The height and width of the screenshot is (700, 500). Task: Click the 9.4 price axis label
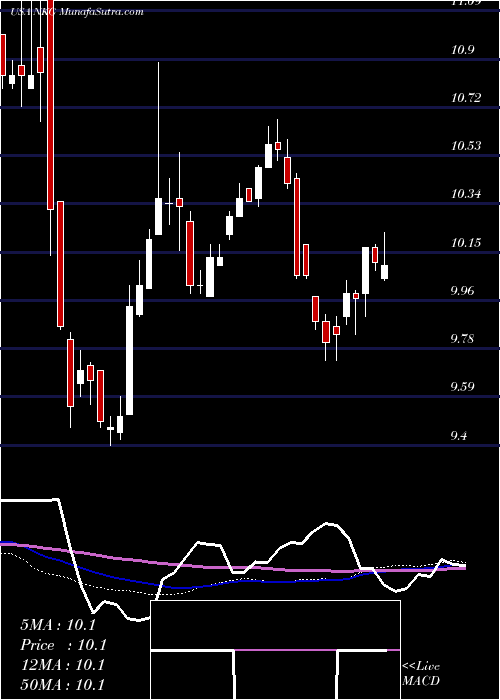pyautogui.click(x=461, y=435)
